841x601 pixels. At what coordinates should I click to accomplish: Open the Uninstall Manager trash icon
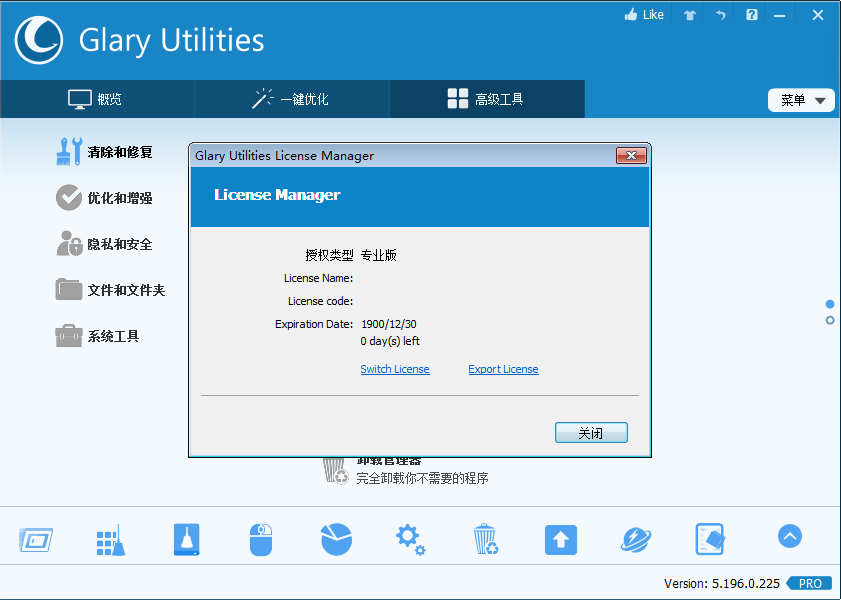[486, 539]
